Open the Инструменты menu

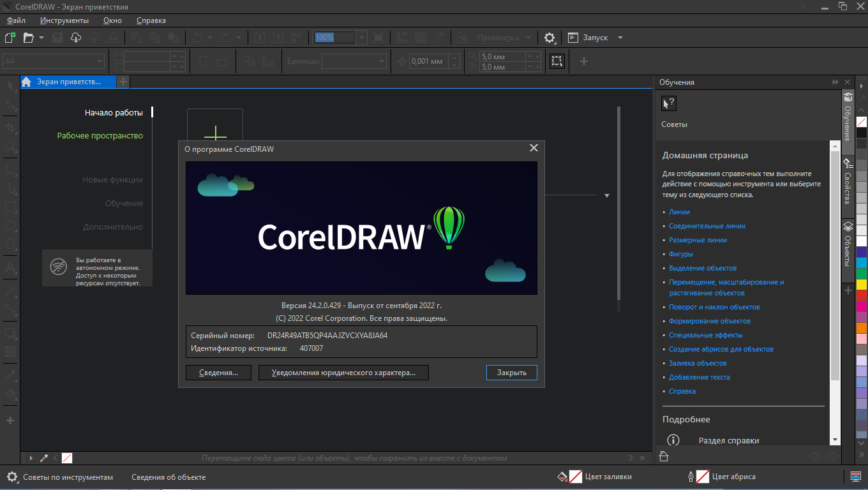pyautogui.click(x=64, y=20)
